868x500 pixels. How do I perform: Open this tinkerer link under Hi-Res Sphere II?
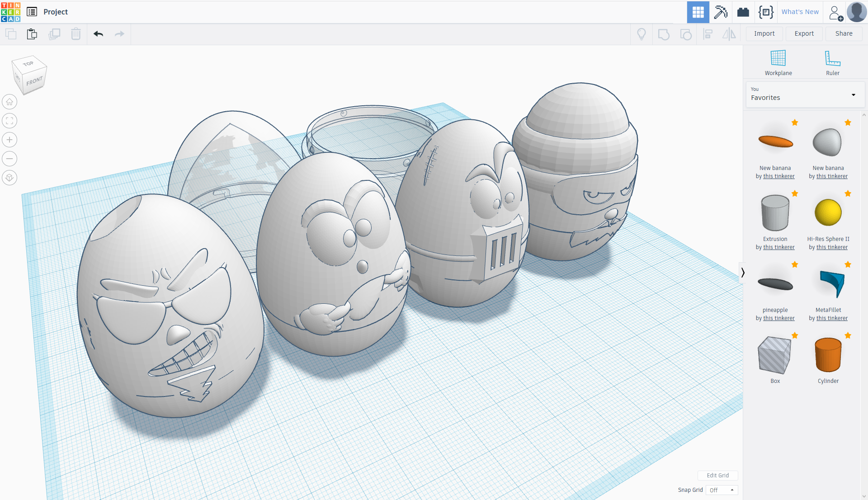tap(832, 247)
